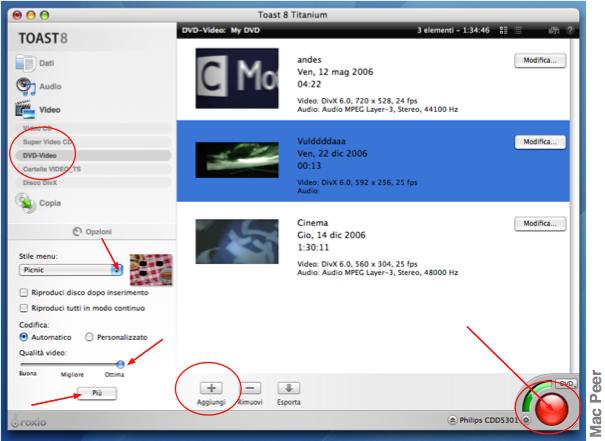Screen dimensions: 605x441
Task: Adjust the Qualità video slider handle
Action: [x=120, y=364]
